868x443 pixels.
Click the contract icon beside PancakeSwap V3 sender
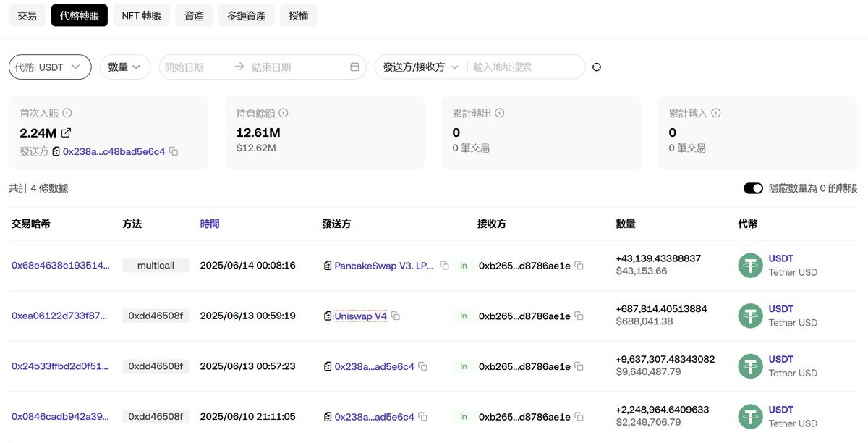tap(328, 265)
